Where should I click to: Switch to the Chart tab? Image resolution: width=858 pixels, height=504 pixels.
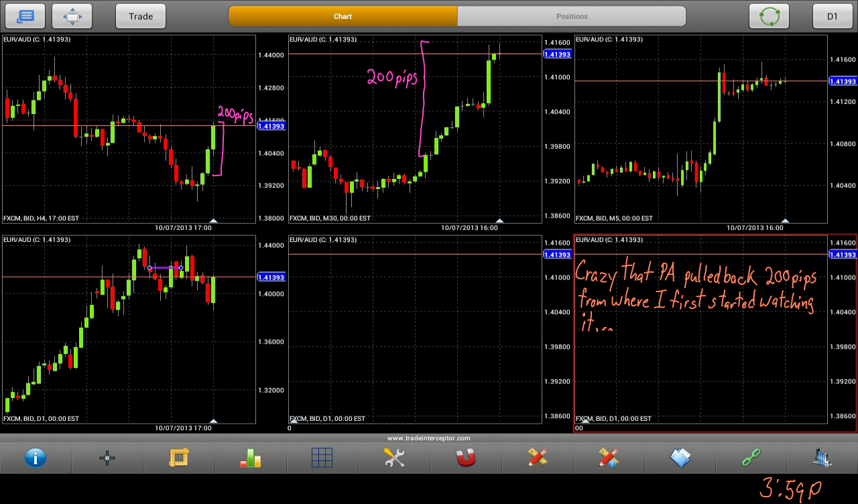(x=343, y=16)
